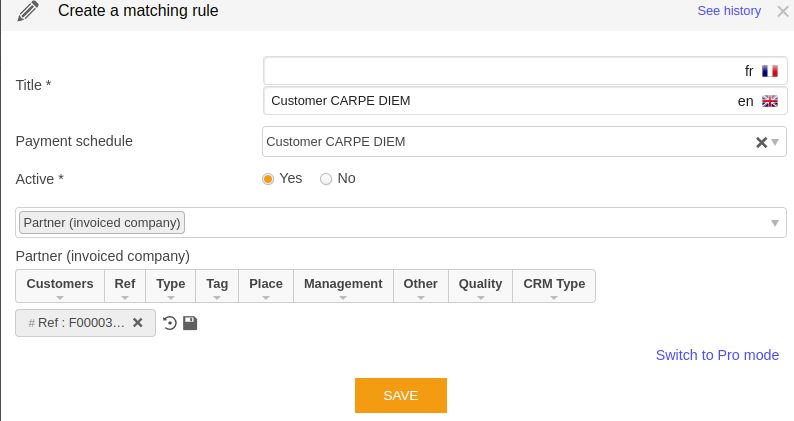
Task: Open the Management filter tab
Action: pyautogui.click(x=343, y=285)
